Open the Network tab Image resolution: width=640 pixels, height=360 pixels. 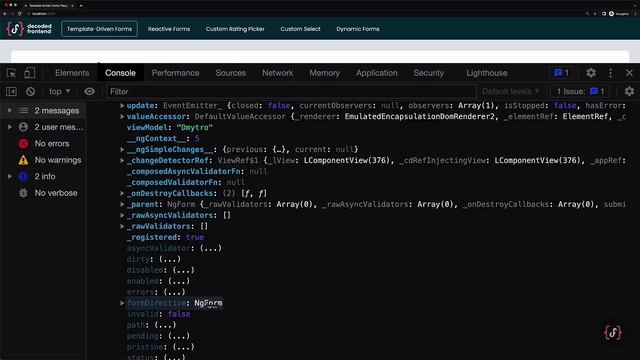[x=278, y=73]
